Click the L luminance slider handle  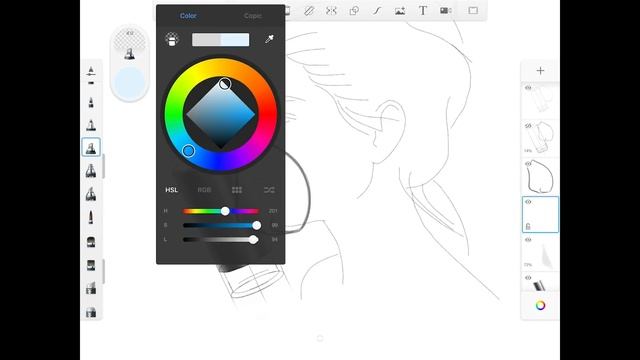click(x=253, y=240)
